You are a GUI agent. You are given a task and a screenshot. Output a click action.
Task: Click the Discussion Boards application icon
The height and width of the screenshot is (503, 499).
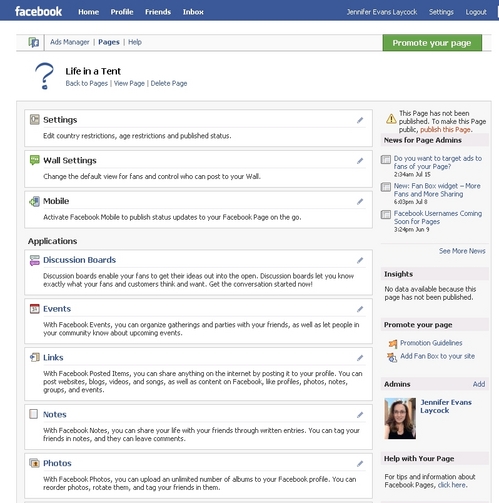click(34, 260)
